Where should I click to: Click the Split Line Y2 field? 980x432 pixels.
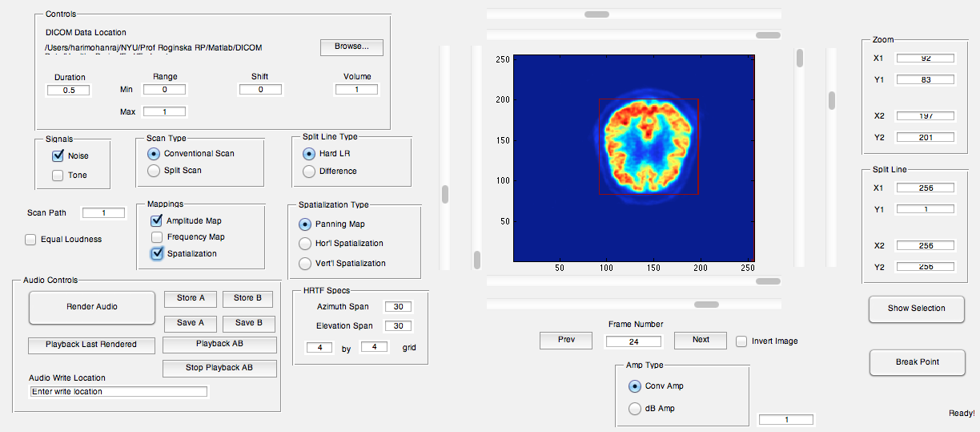click(x=926, y=267)
